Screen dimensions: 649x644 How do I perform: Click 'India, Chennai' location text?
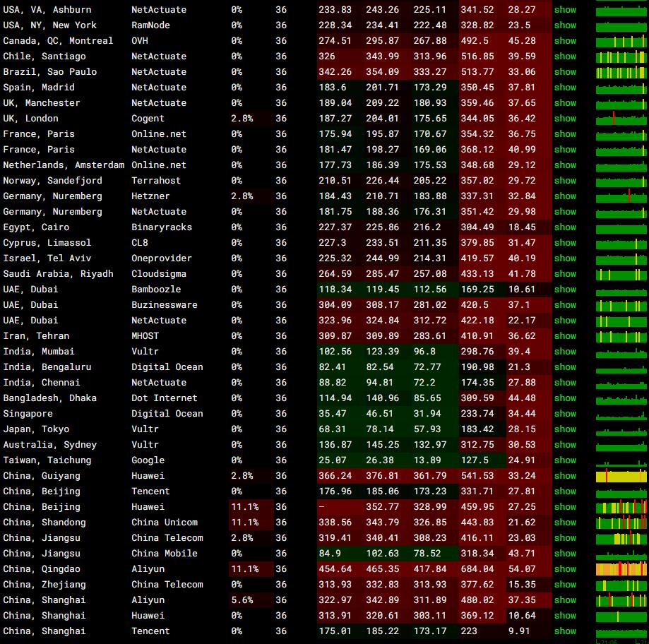pos(42,383)
